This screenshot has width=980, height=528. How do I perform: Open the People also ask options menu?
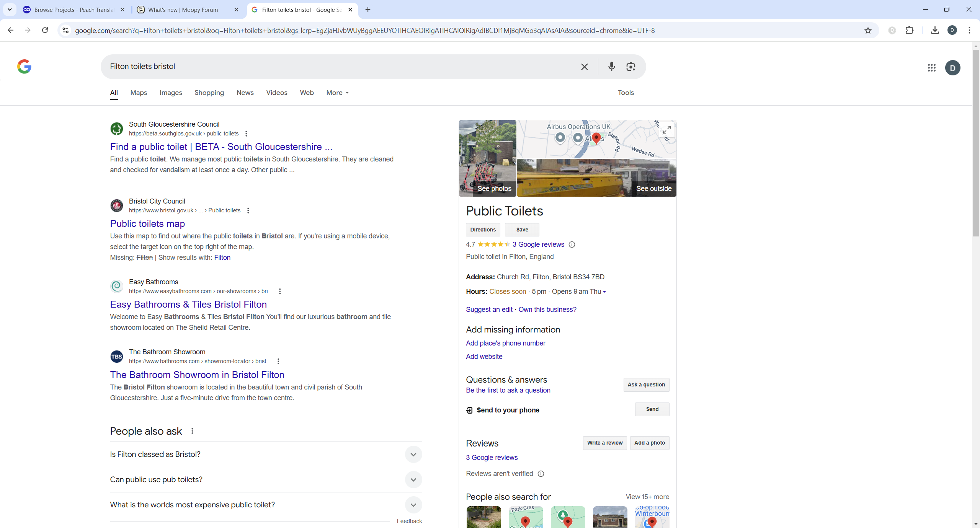click(192, 431)
